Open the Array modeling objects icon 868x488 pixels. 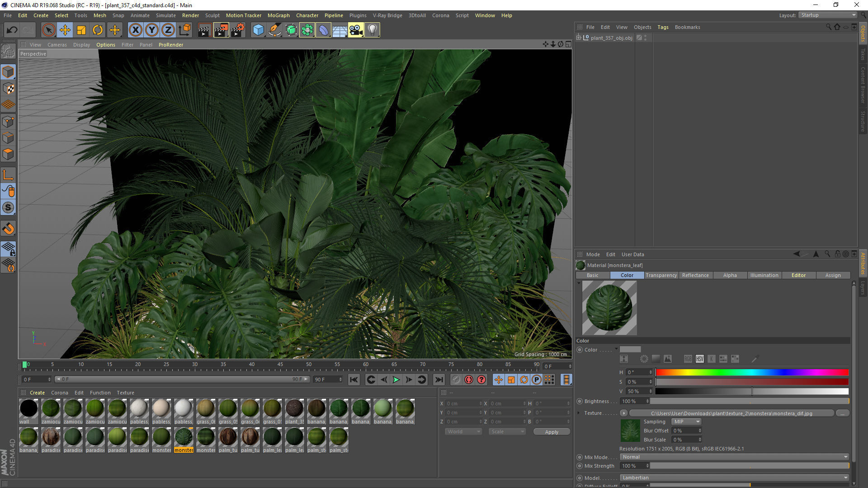tap(307, 30)
